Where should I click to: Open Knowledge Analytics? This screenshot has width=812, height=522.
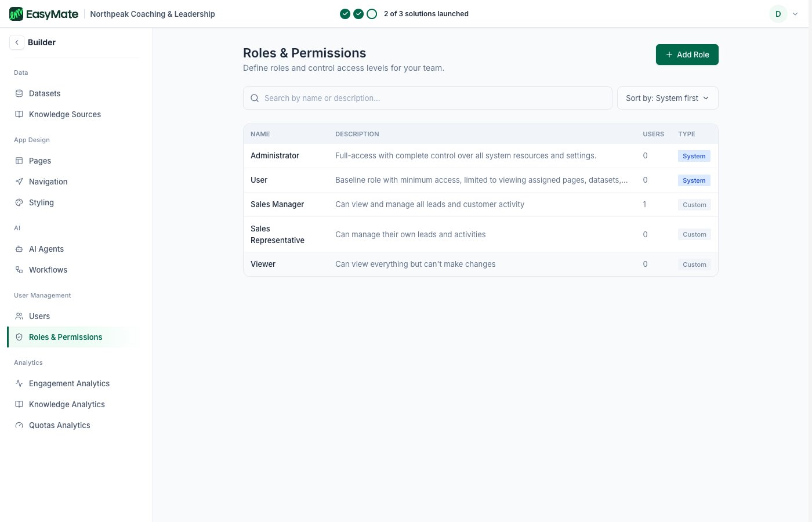point(73,404)
